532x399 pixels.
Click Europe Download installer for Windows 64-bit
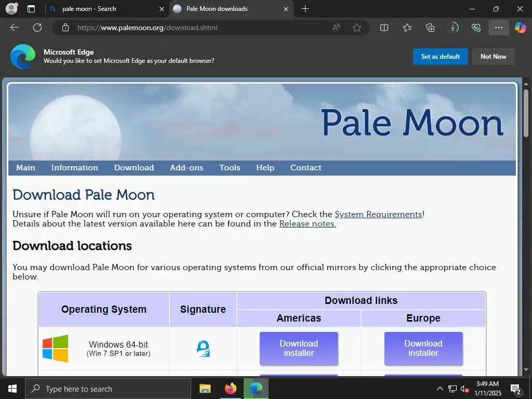pos(423,349)
